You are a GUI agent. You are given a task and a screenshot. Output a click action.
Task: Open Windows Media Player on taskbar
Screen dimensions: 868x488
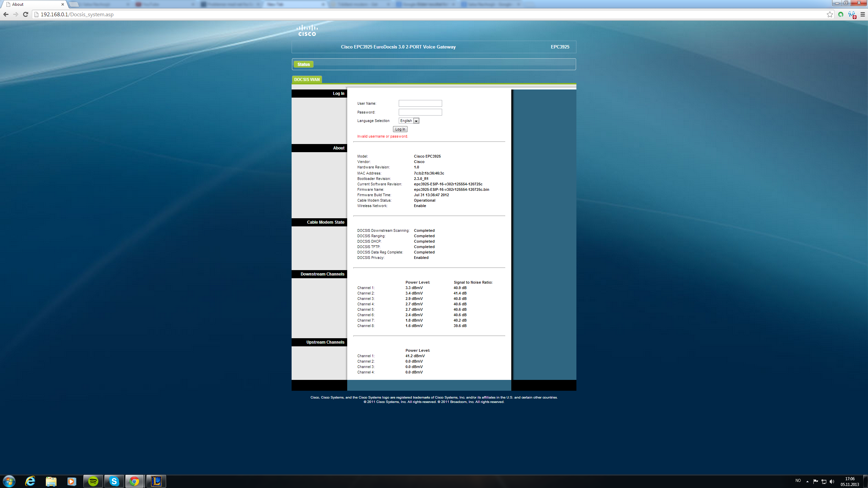[x=72, y=481]
